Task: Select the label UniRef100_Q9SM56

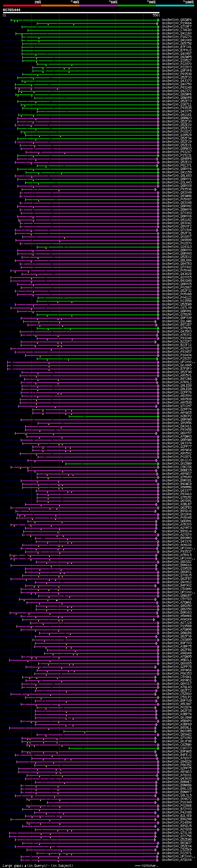Action: (177, 423)
